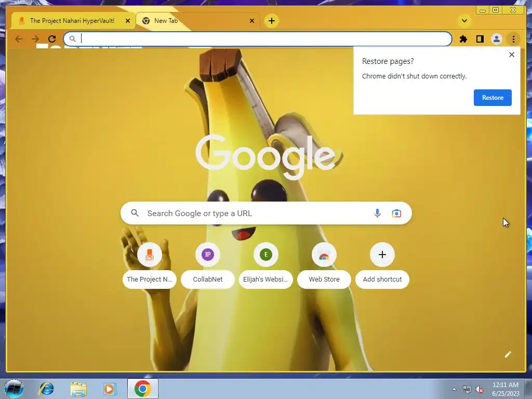
Task: Add shortcut with the plus tile
Action: (382, 265)
